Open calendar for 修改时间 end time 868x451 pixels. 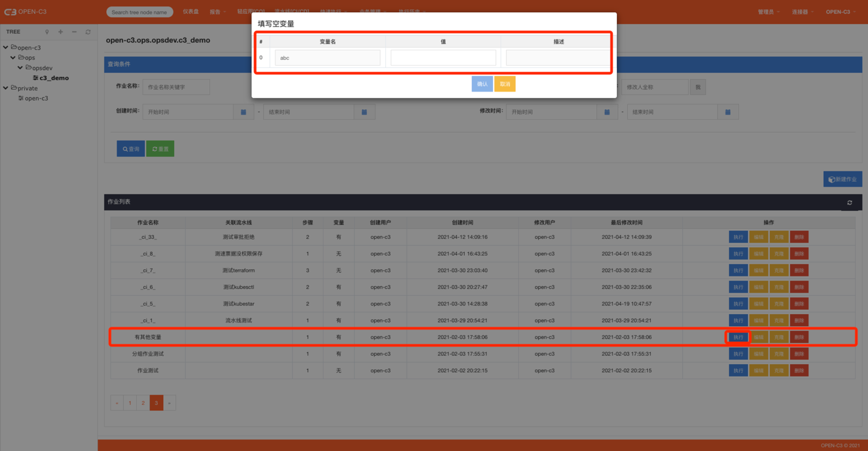(x=727, y=112)
